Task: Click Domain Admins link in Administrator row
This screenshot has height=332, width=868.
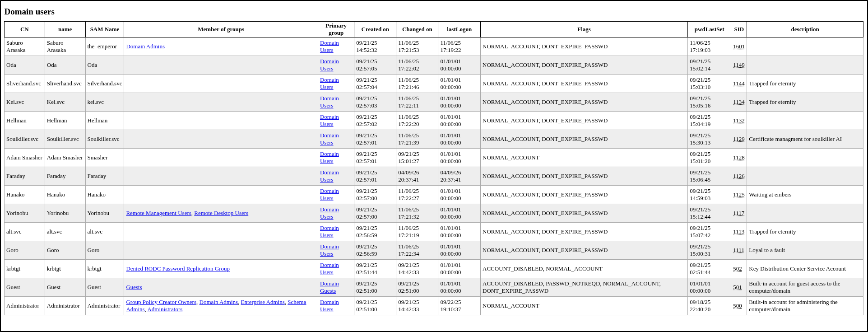Action: [218, 302]
